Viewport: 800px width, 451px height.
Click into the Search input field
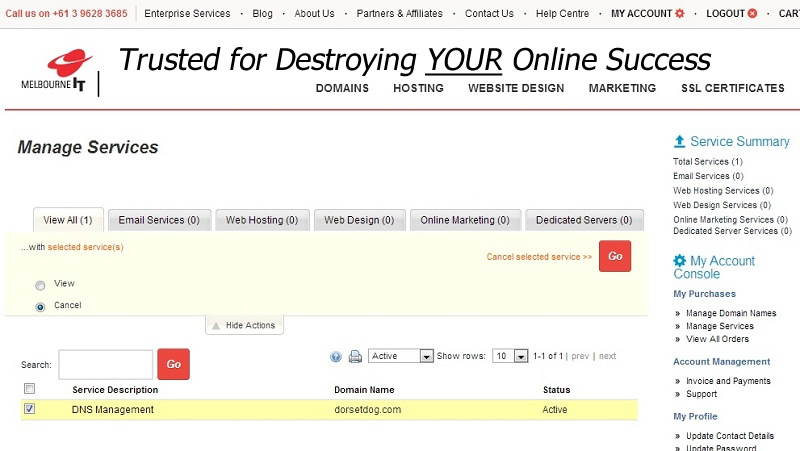coord(106,364)
